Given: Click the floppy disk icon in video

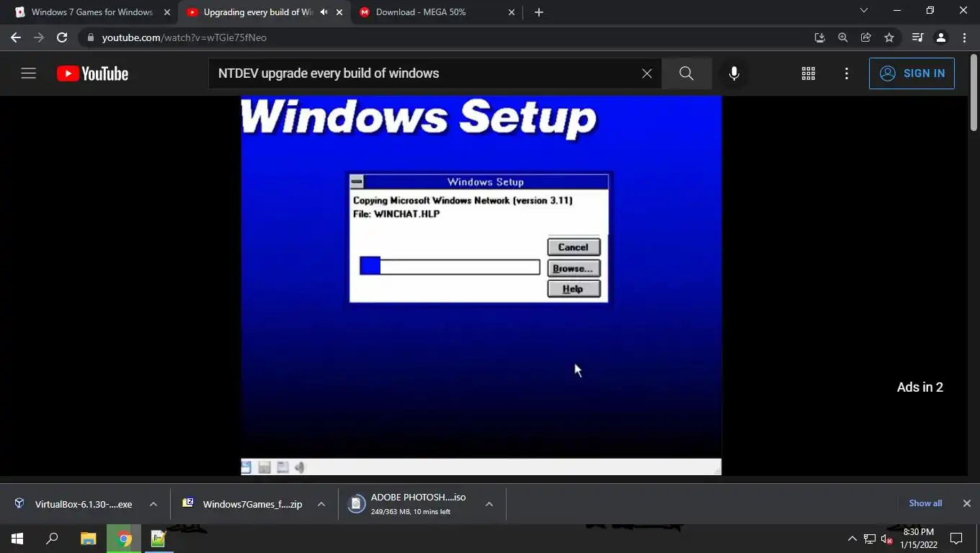Looking at the screenshot, I should [264, 467].
